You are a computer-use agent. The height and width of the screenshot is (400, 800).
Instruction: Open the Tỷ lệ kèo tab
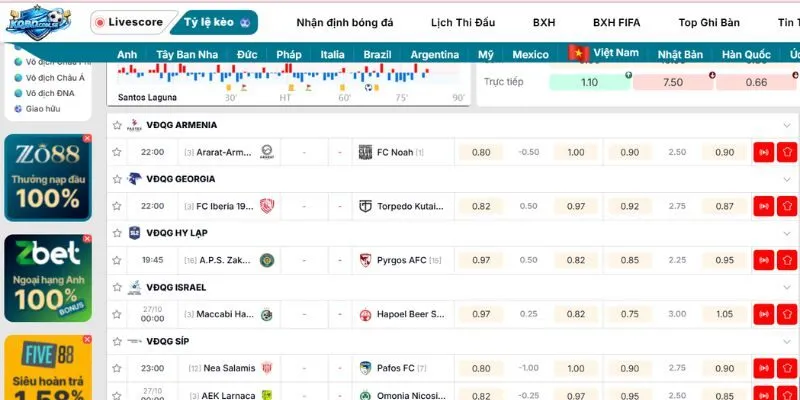coord(215,22)
